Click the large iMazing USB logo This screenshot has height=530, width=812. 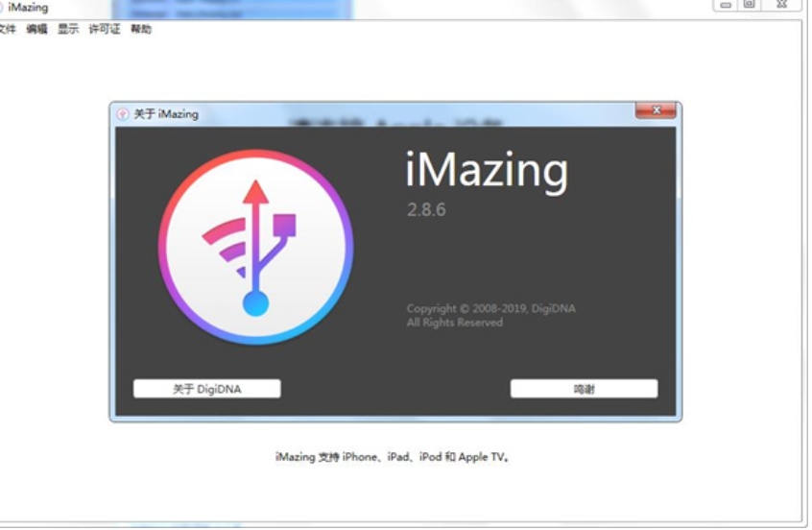[256, 248]
